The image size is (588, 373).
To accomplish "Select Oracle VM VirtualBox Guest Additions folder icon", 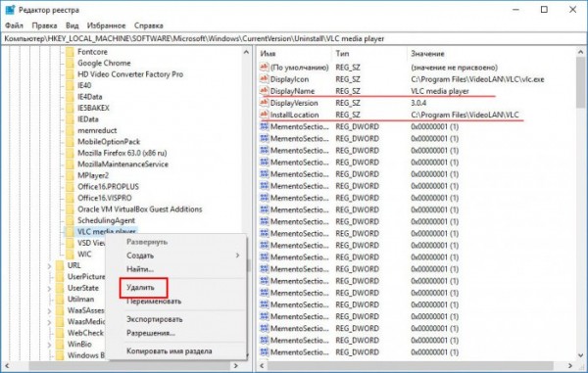I will coord(70,209).
